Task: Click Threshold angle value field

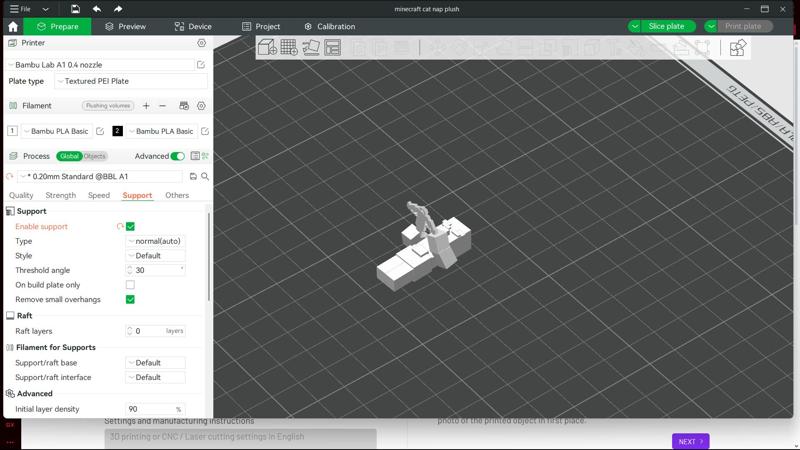Action: click(x=155, y=270)
